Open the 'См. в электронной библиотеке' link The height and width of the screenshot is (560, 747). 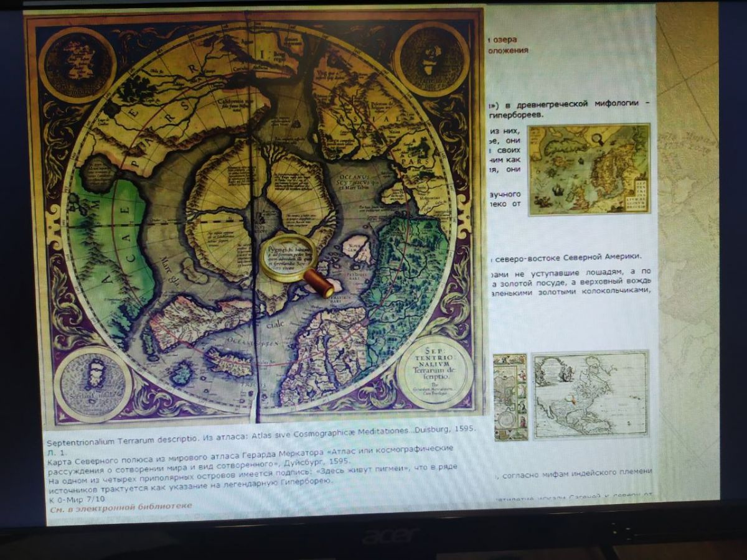121,506
